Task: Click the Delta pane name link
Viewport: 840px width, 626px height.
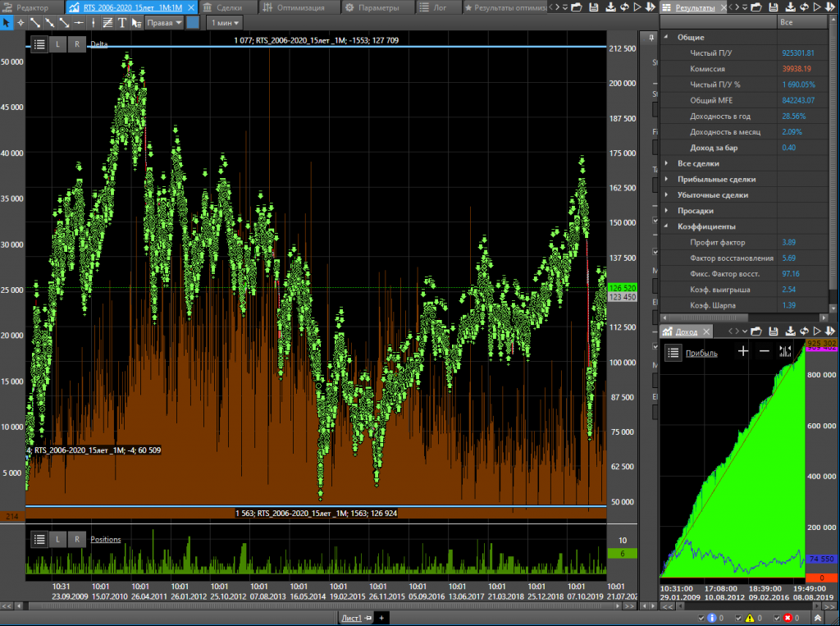Action: (x=99, y=44)
